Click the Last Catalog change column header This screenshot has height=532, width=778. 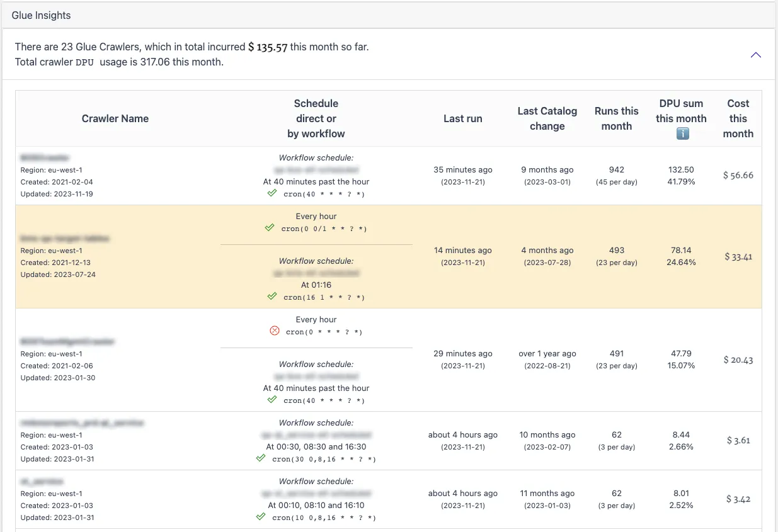[547, 118]
